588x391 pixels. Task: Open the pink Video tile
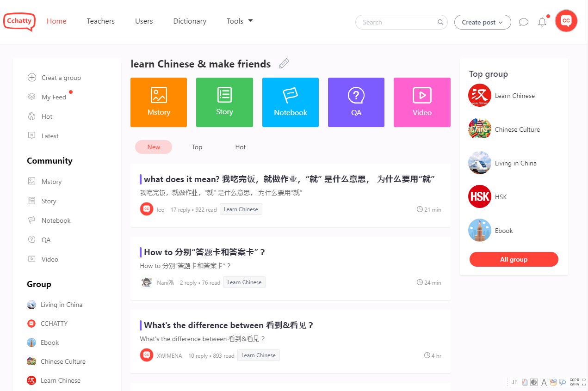click(422, 102)
